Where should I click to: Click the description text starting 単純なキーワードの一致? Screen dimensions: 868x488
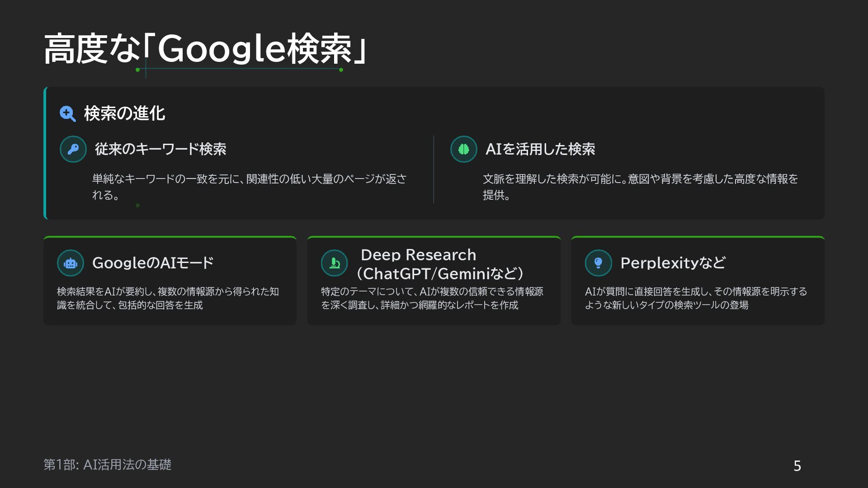tap(249, 187)
